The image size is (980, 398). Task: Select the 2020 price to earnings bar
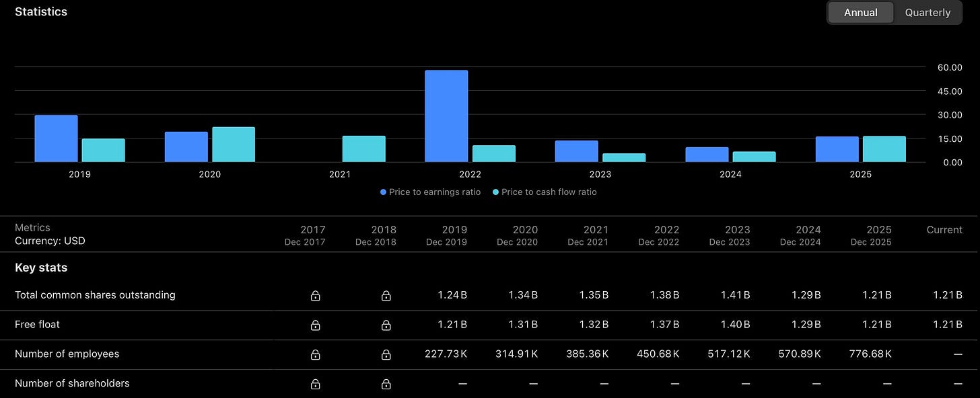[186, 147]
